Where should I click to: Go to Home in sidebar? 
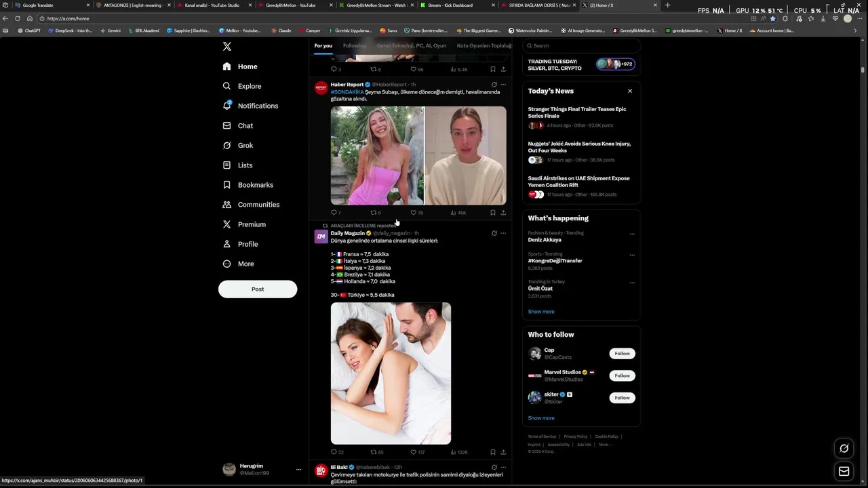tap(240, 66)
